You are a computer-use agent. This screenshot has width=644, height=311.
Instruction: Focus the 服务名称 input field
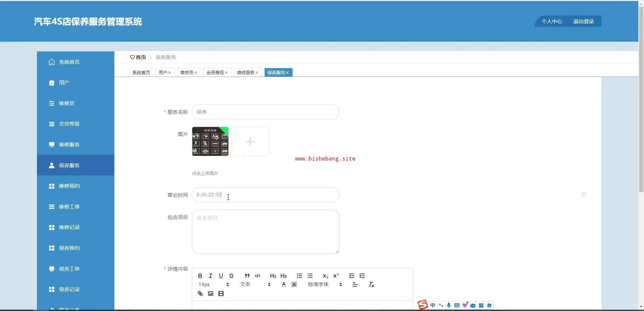tap(265, 112)
